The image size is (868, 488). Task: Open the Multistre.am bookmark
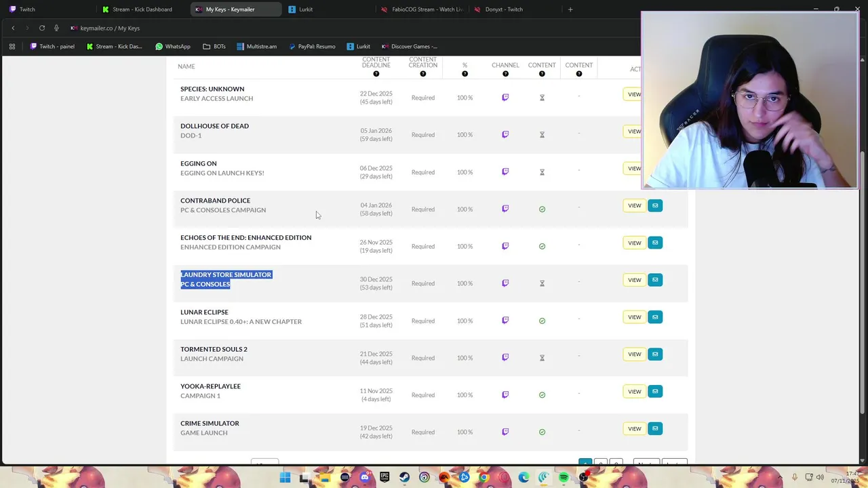tap(257, 47)
